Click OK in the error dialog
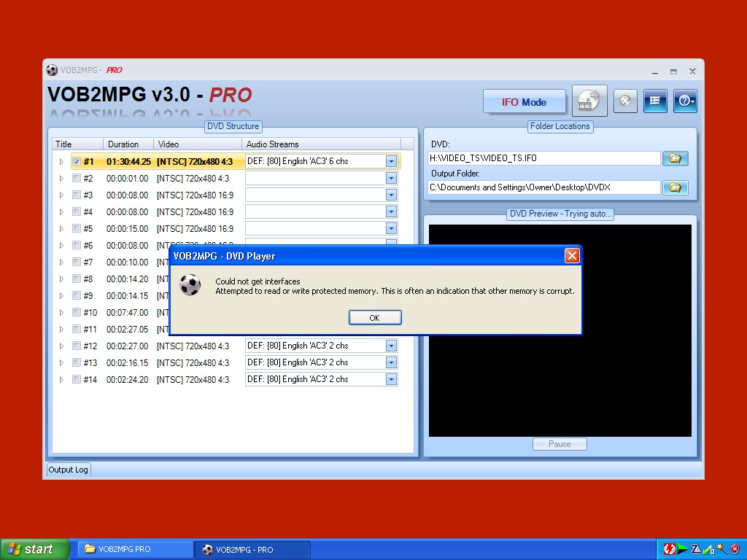747x560 pixels. 375,318
